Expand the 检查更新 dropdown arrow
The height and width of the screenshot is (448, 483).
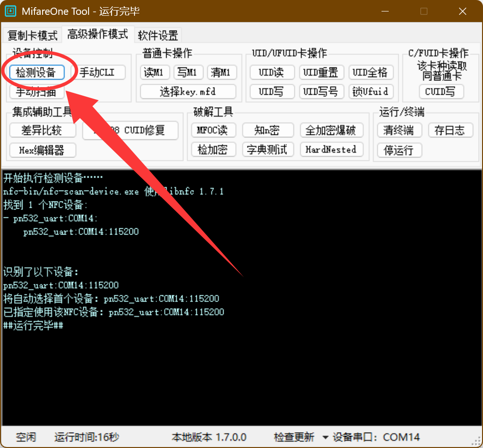(x=325, y=437)
